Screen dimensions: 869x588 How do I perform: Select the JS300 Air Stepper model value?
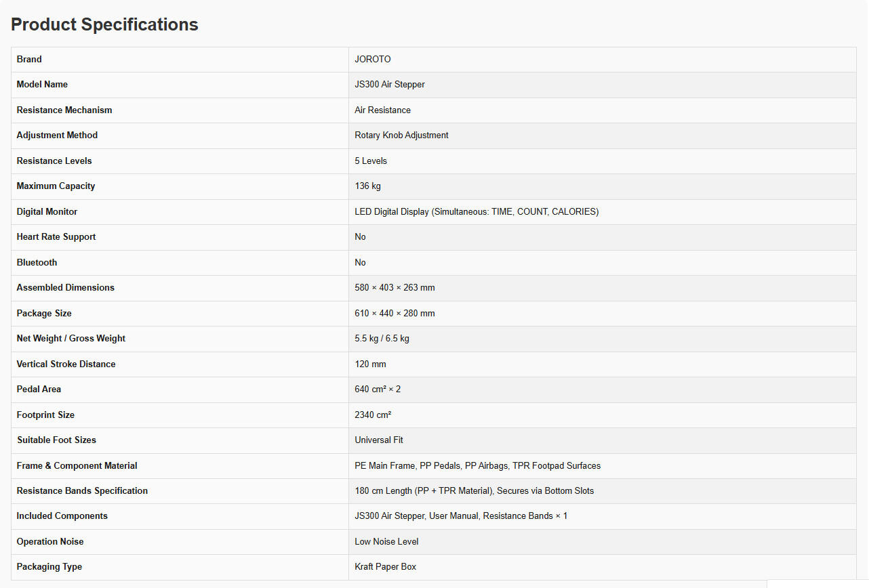tap(390, 85)
